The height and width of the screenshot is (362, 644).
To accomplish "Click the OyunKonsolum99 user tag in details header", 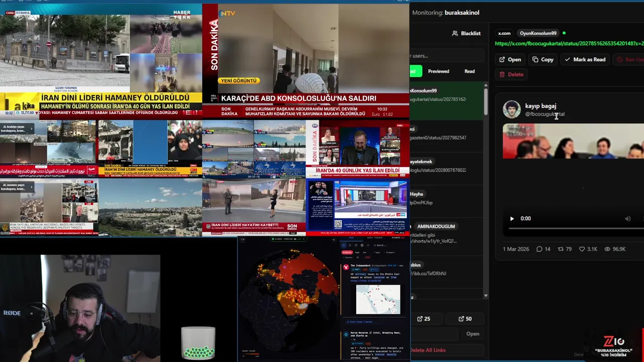I will [538, 33].
